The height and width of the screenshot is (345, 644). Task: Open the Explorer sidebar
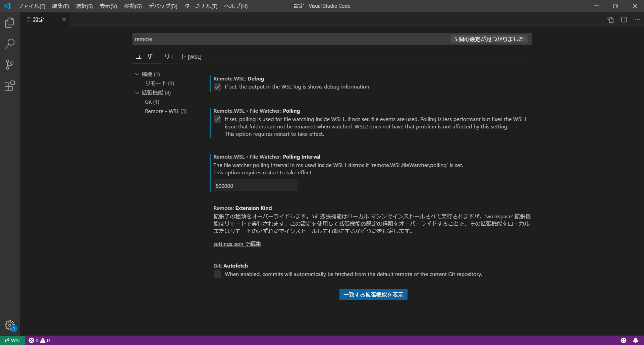pos(9,22)
